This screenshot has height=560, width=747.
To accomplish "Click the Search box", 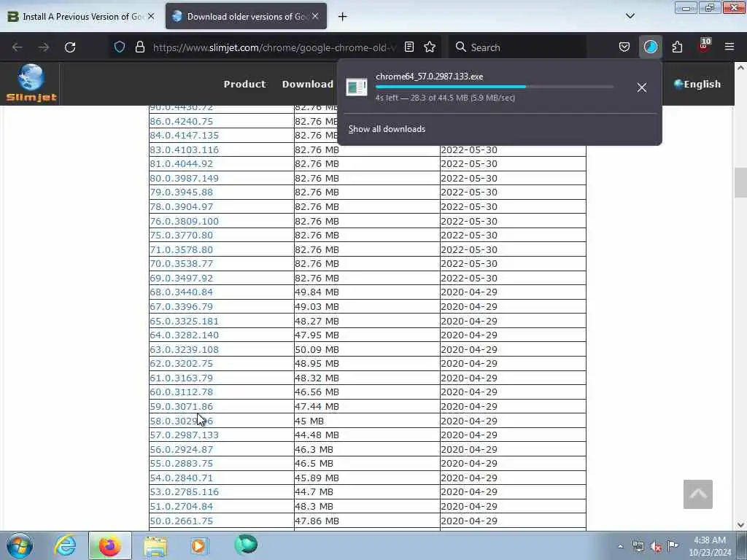I will click(519, 47).
